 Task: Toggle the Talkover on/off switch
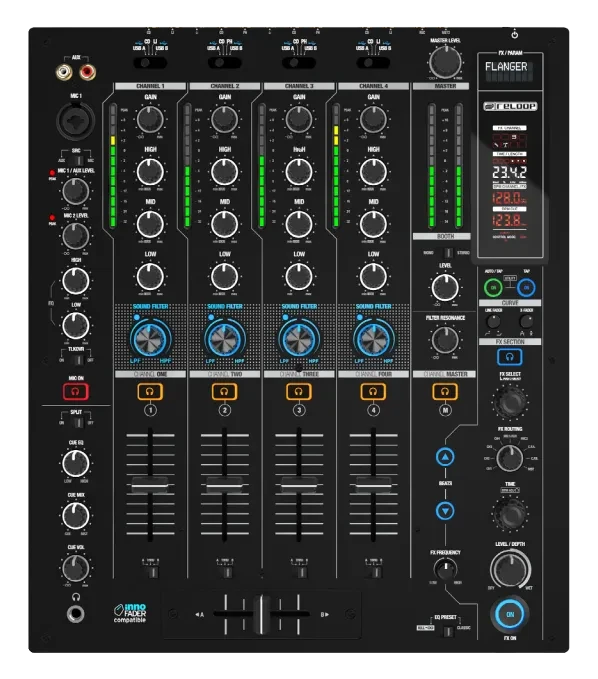pos(77,360)
